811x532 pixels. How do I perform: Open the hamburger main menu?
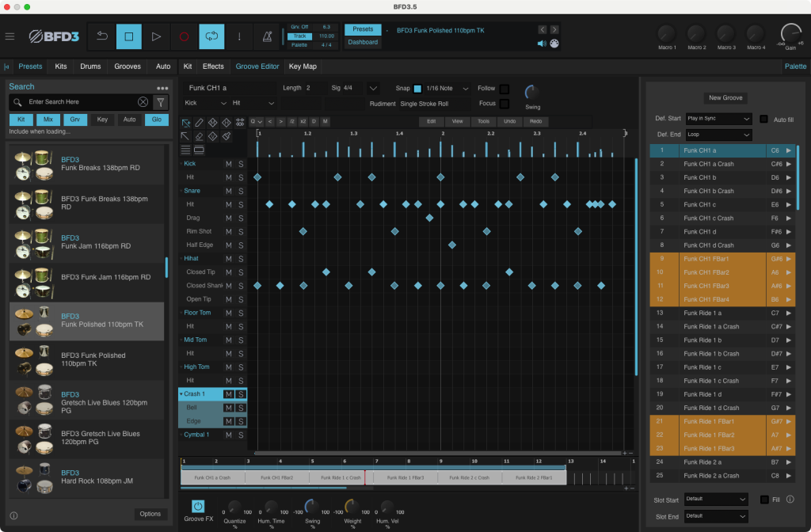coord(10,36)
